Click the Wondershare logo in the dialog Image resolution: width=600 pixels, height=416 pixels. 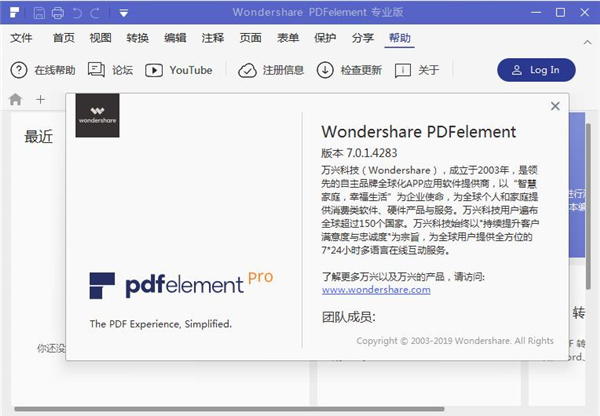[98, 115]
